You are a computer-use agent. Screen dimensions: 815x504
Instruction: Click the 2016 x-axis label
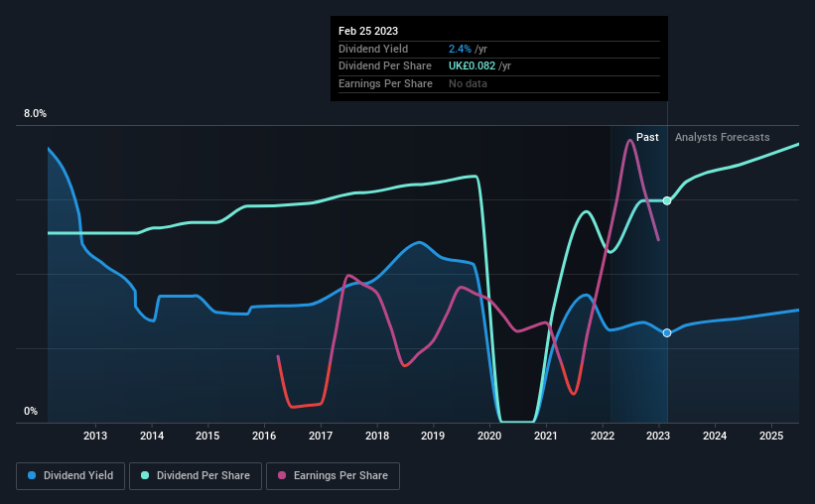click(264, 436)
